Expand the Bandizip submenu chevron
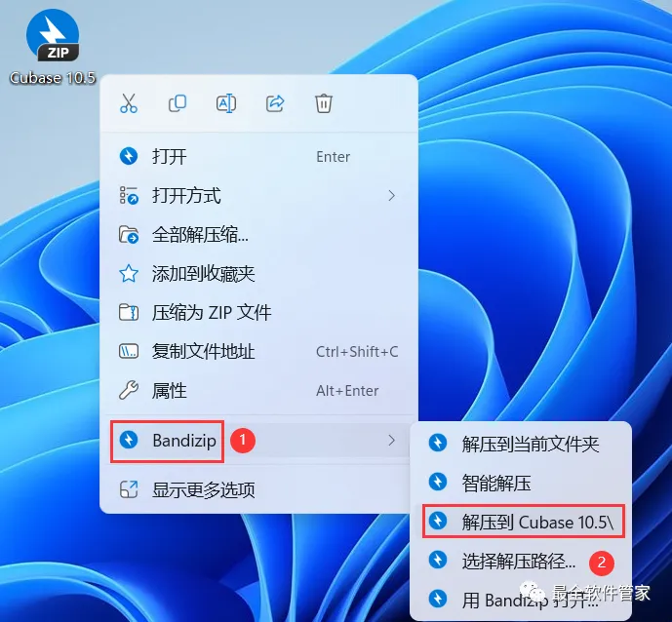This screenshot has width=672, height=622. (x=391, y=440)
